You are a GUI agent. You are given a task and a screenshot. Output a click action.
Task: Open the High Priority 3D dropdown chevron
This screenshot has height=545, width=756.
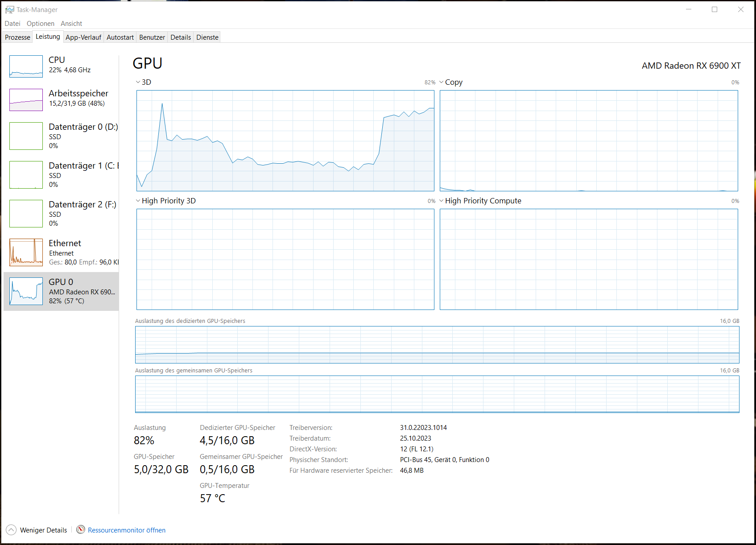(138, 201)
